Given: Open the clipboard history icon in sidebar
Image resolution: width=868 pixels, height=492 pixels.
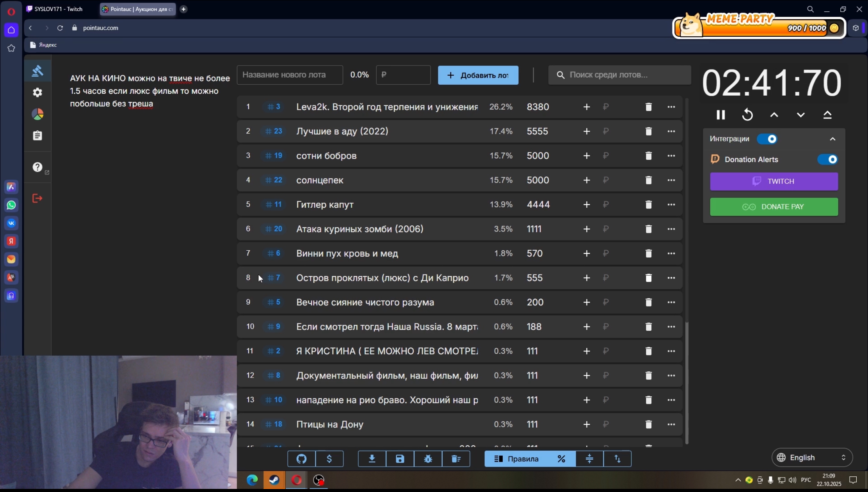Looking at the screenshot, I should tap(37, 135).
